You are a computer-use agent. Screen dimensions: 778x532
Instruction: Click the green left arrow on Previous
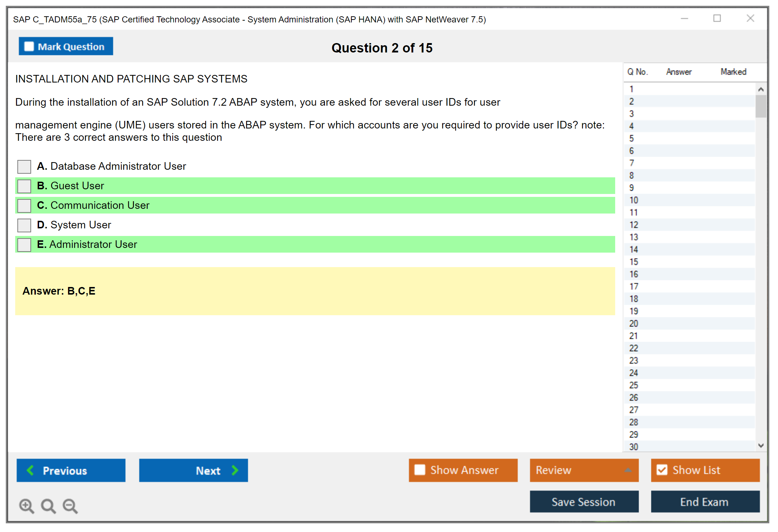[x=30, y=470]
